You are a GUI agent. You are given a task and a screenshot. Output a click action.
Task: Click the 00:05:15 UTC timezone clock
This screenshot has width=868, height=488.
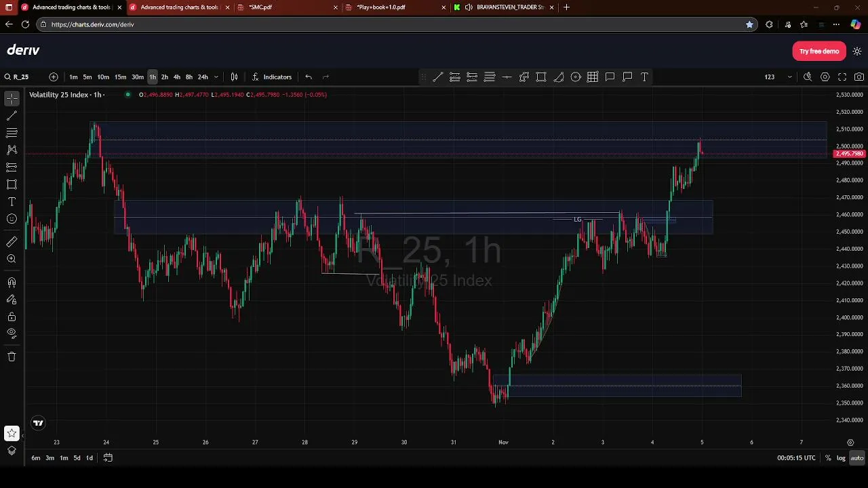coord(796,458)
